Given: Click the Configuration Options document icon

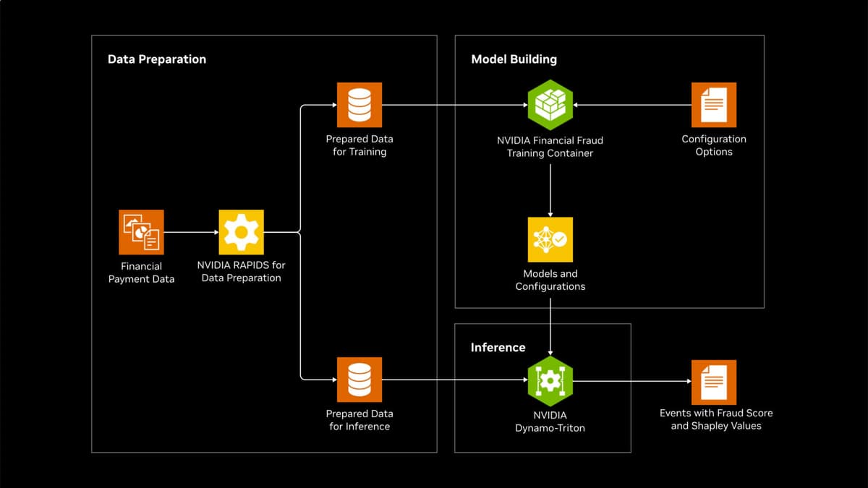Looking at the screenshot, I should click(x=713, y=105).
